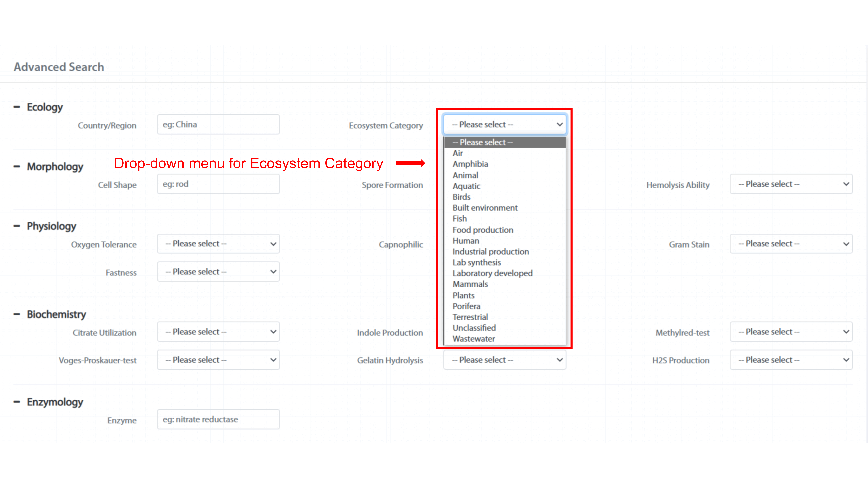The height and width of the screenshot is (488, 868).
Task: Open the Methylred-test dropdown
Action: [791, 332]
